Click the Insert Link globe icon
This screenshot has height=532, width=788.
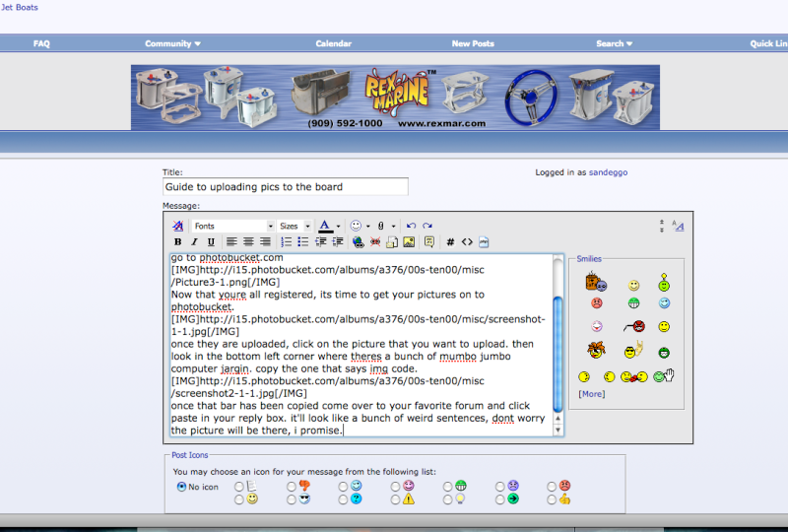point(358,242)
